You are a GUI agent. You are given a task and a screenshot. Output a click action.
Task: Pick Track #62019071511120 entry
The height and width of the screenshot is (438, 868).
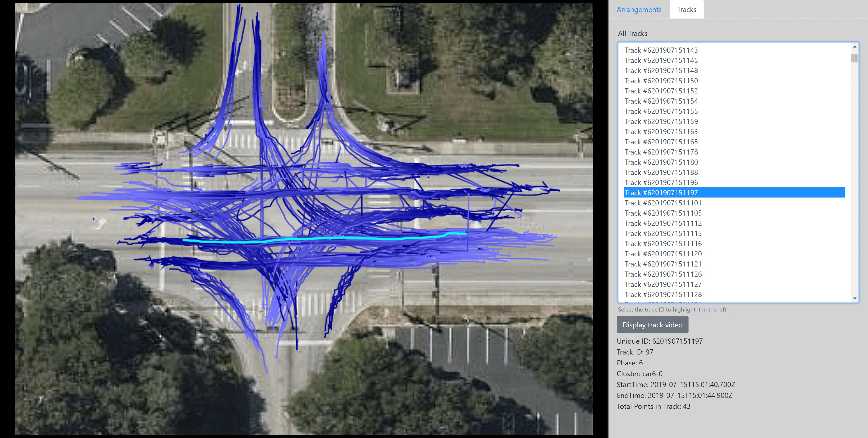coord(663,254)
